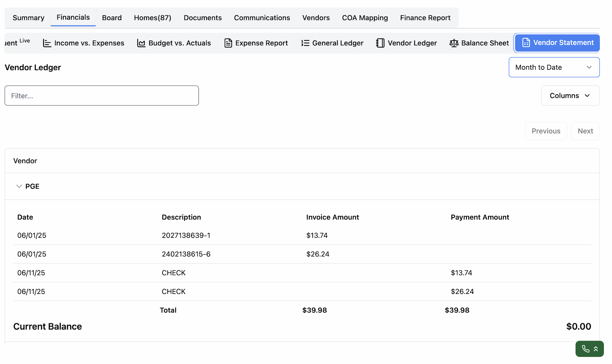
Task: Select Balance Sheet sub-tab
Action: point(479,43)
